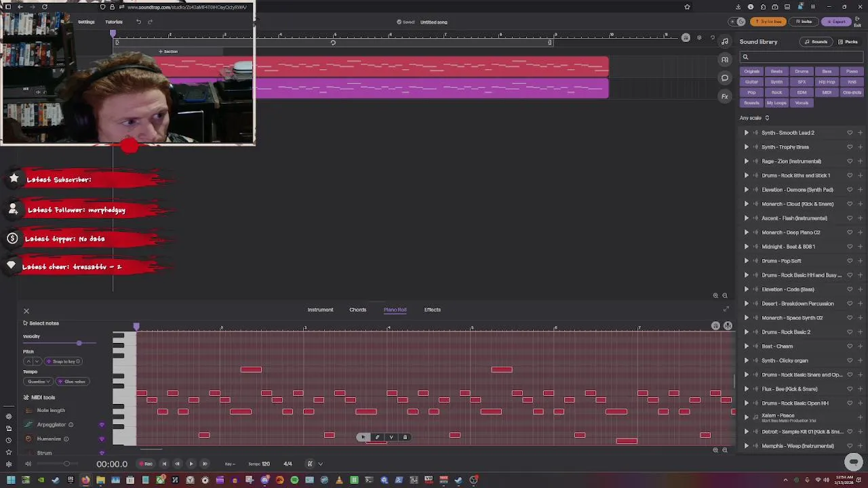Open the Fx effects panel icon
The width and height of the screenshot is (868, 488).
724,96
